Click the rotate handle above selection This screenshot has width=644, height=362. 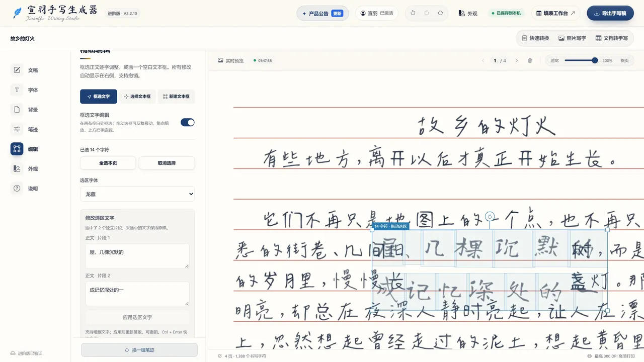[490, 217]
